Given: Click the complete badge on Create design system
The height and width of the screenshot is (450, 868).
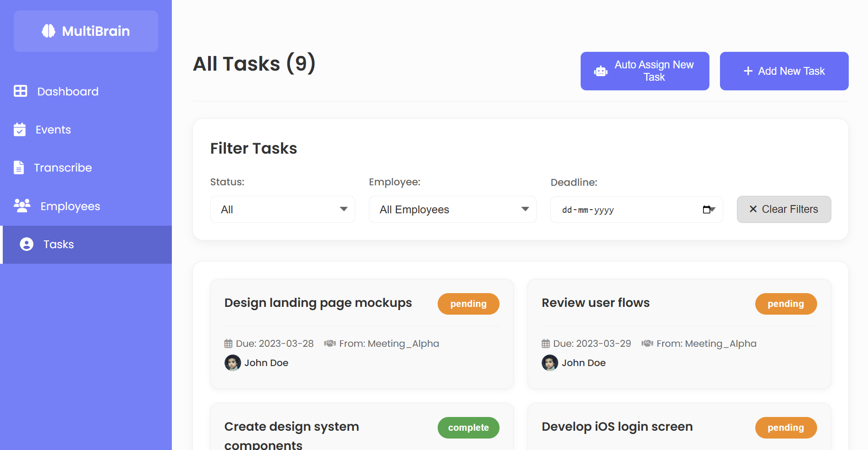Looking at the screenshot, I should pos(468,428).
